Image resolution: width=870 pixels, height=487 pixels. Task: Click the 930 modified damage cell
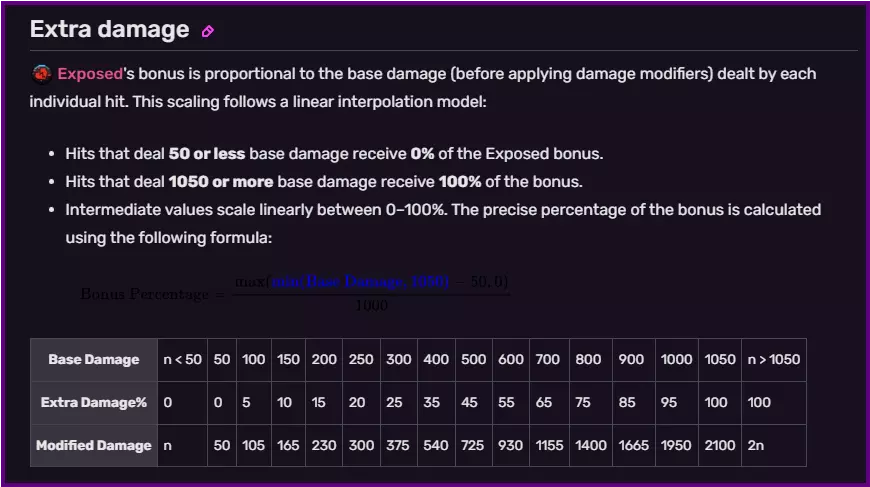[x=511, y=445]
